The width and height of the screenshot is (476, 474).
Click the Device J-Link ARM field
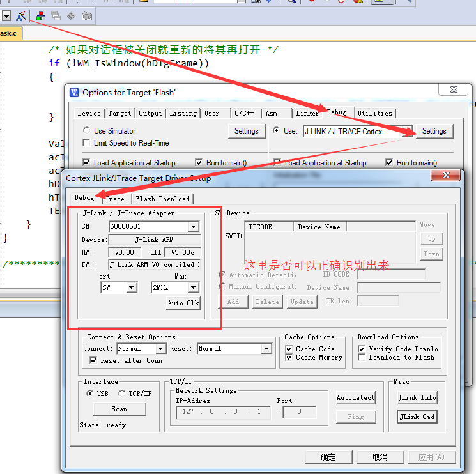[155, 240]
